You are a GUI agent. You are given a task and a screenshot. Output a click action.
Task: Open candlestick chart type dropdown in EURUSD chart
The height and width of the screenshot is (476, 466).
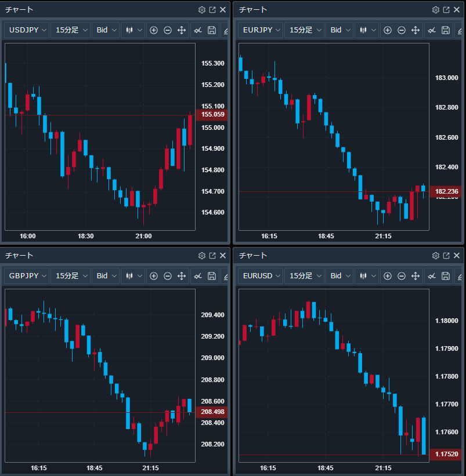(367, 276)
